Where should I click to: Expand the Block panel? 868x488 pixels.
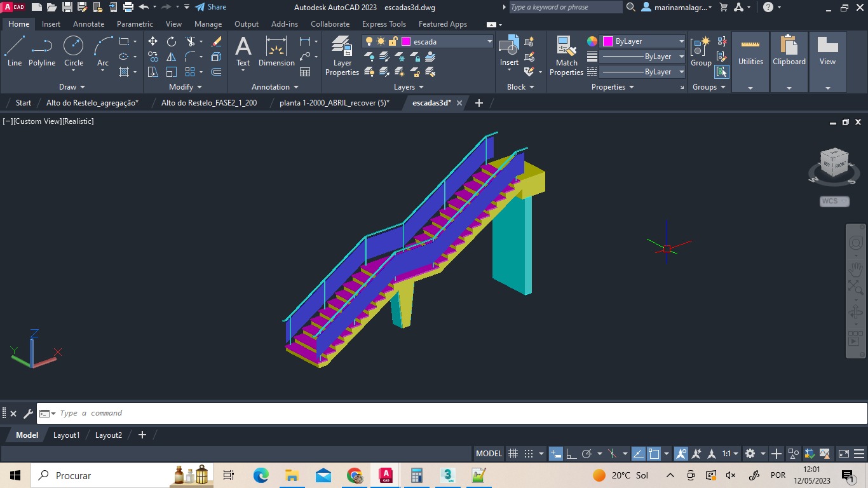(x=520, y=87)
